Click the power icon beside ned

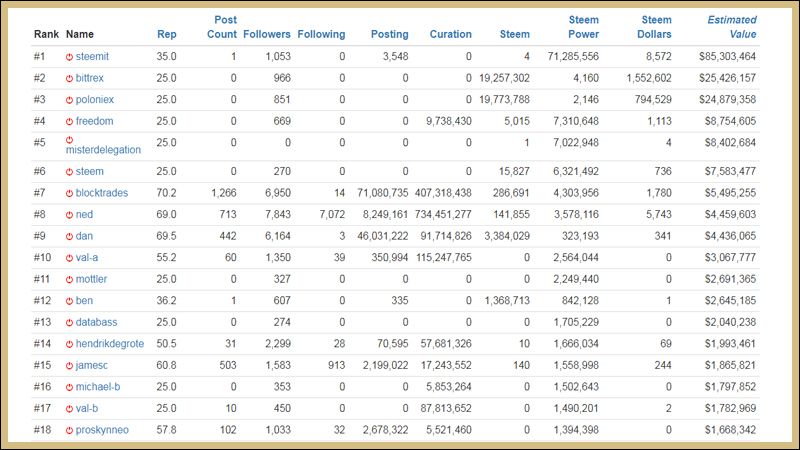click(x=69, y=215)
